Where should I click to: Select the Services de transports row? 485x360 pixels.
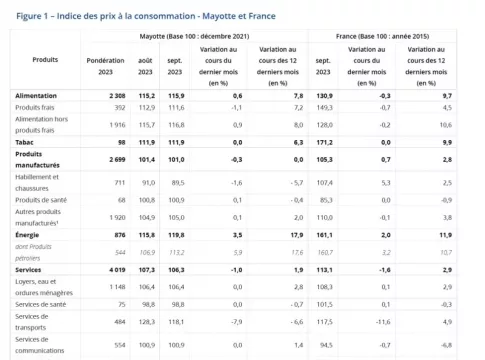tap(233, 322)
